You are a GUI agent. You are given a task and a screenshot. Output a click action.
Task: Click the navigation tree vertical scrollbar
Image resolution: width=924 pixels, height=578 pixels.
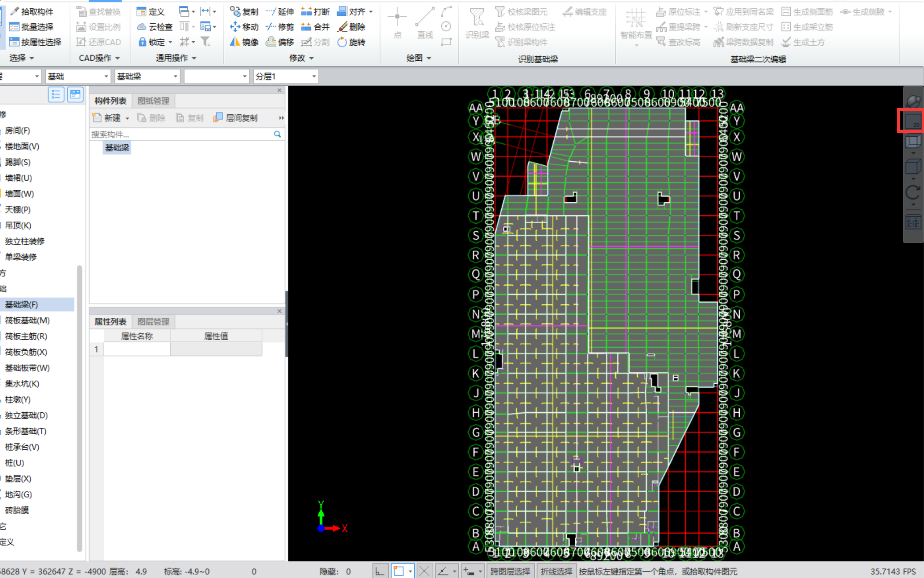coord(79,408)
